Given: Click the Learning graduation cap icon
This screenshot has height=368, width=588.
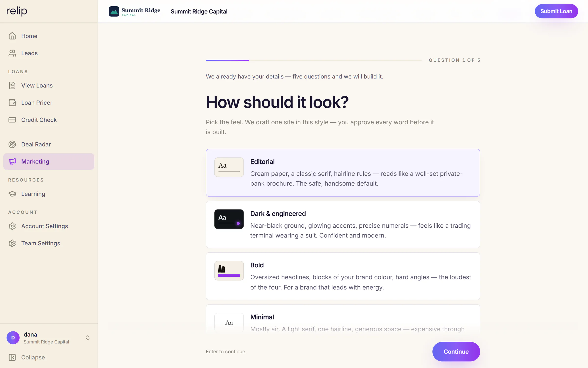Looking at the screenshot, I should tap(12, 194).
